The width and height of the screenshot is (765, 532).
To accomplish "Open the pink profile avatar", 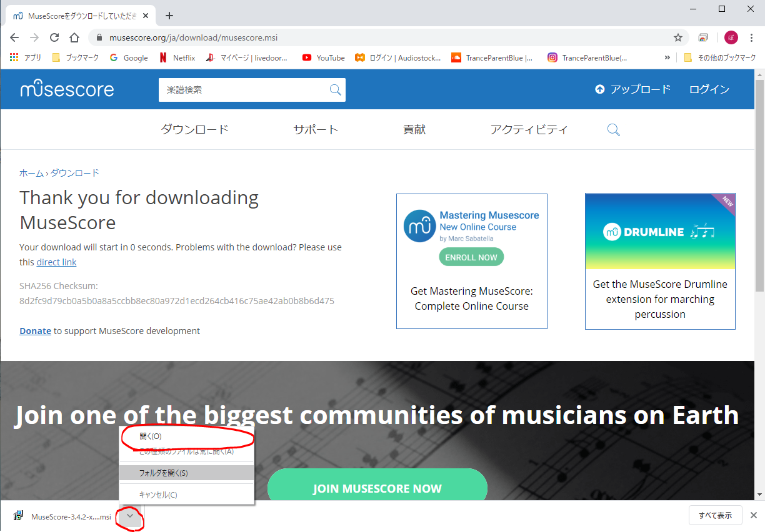I will (x=731, y=37).
